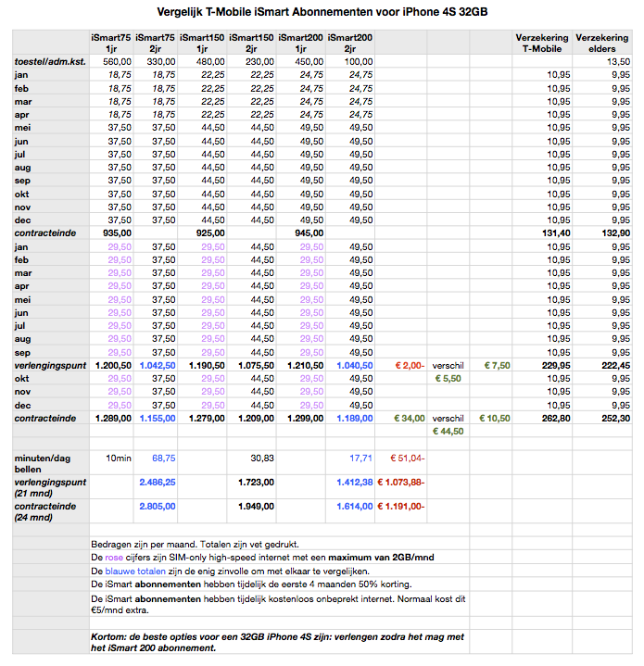Image resolution: width=644 pixels, height=666 pixels.
Task: Select the 'iSmart75 1jr' column header
Action: [x=111, y=43]
